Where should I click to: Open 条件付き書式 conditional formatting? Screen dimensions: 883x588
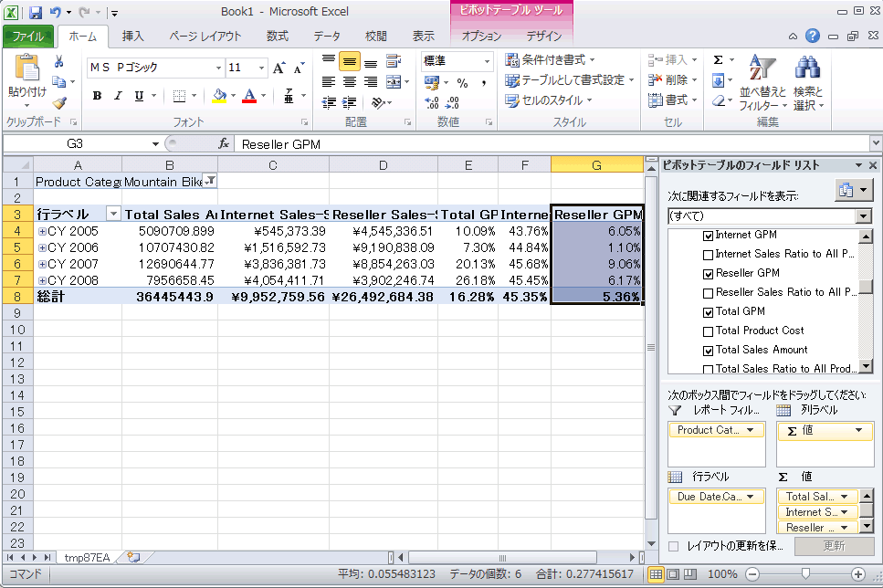click(550, 59)
